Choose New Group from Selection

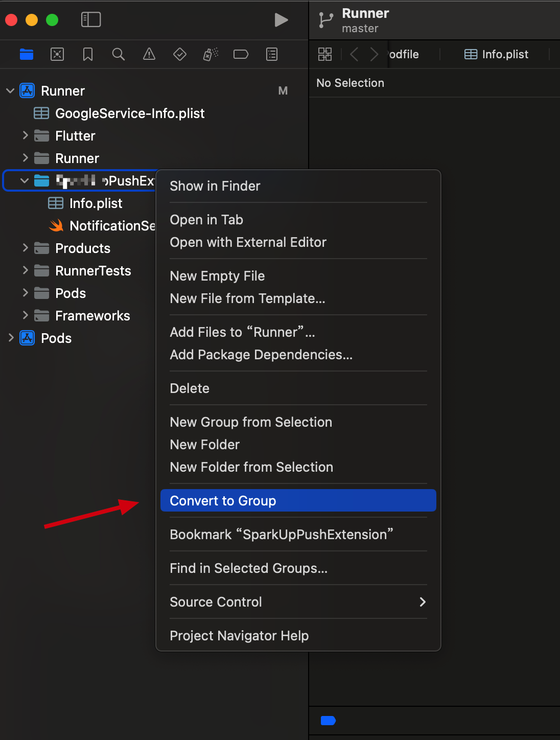click(x=298, y=422)
